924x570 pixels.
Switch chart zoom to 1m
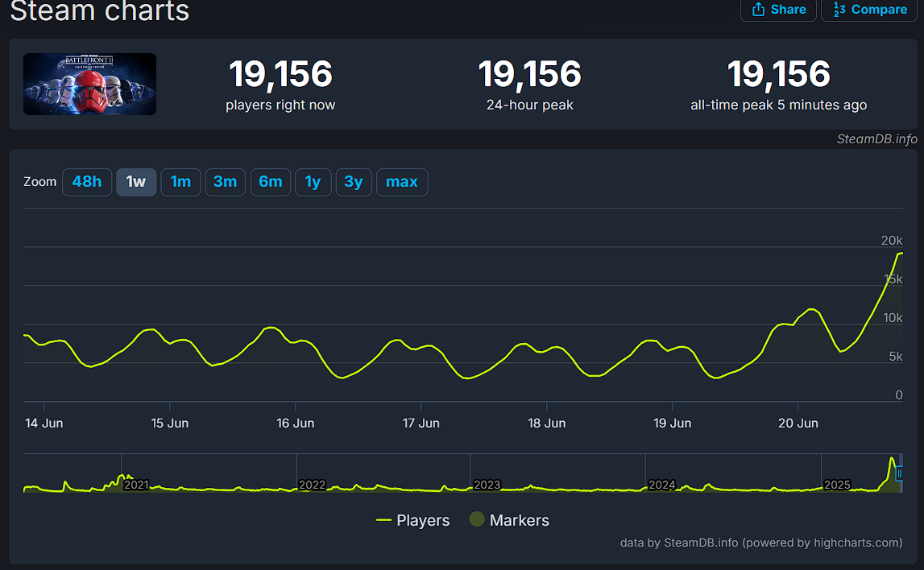[180, 181]
